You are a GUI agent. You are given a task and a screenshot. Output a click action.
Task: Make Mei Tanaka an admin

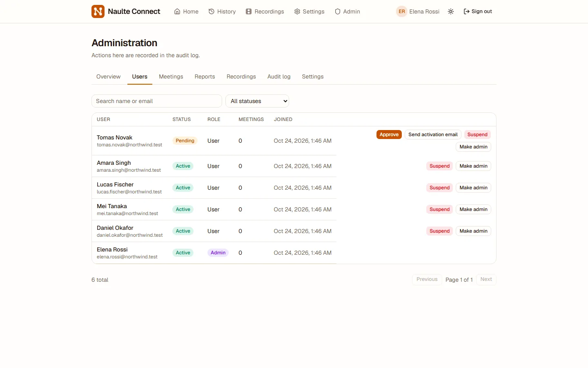pos(473,209)
